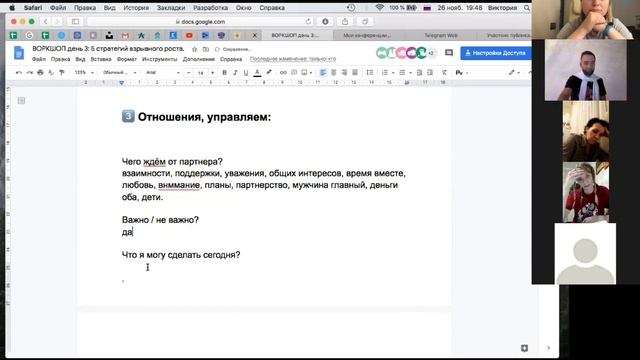The width and height of the screenshot is (640, 360).
Task: Click +2 more collaborators badge
Action: [431, 53]
